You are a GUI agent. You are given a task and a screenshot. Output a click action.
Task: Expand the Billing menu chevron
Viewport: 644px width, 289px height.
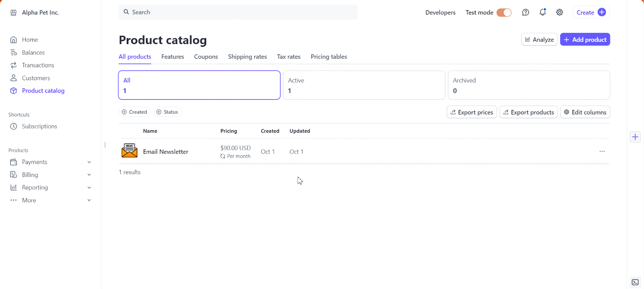pyautogui.click(x=89, y=175)
